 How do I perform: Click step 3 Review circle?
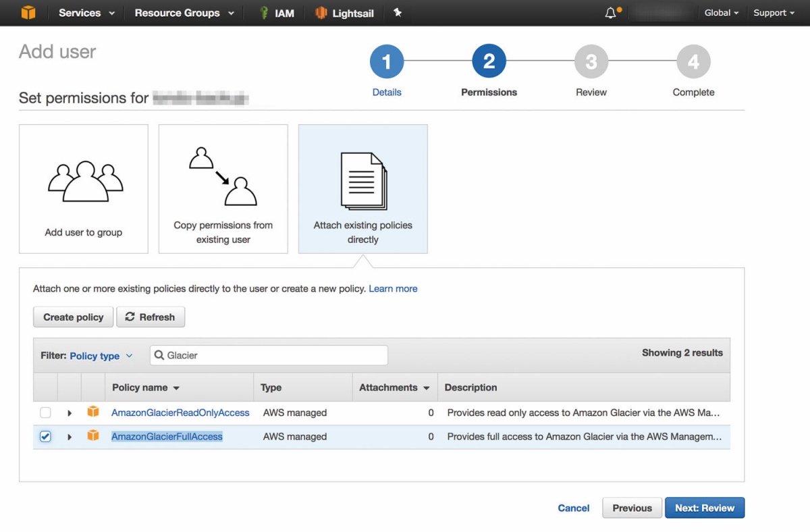(x=591, y=62)
